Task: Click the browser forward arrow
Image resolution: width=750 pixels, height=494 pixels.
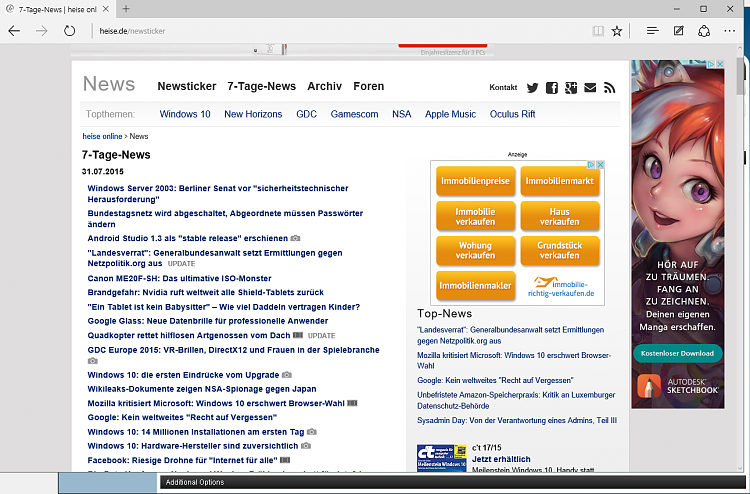Action: tap(42, 31)
